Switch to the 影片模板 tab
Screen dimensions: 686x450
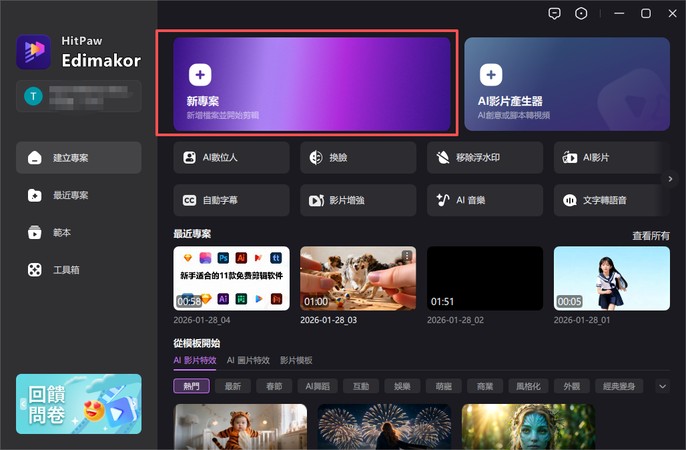[296, 360]
